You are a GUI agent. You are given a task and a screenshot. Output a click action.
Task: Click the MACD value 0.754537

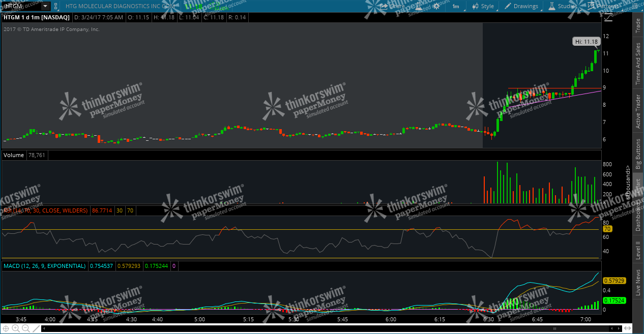click(x=102, y=266)
